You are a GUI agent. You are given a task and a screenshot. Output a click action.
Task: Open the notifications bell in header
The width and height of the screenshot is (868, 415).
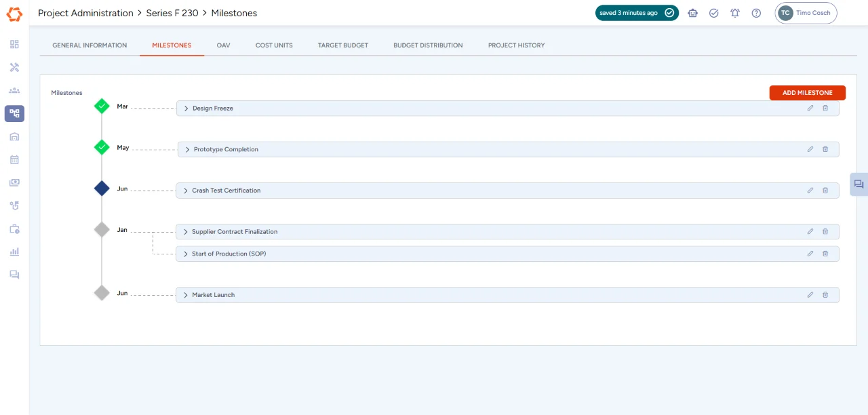(735, 13)
